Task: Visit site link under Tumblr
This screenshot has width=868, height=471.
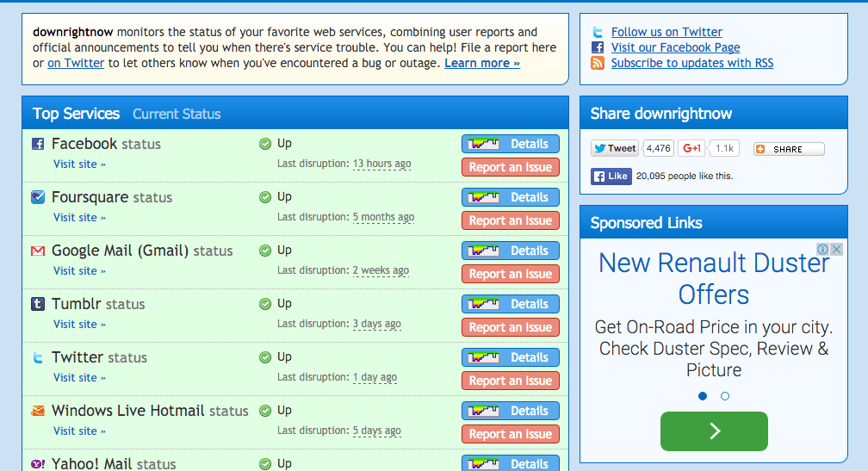Action: click(x=79, y=325)
